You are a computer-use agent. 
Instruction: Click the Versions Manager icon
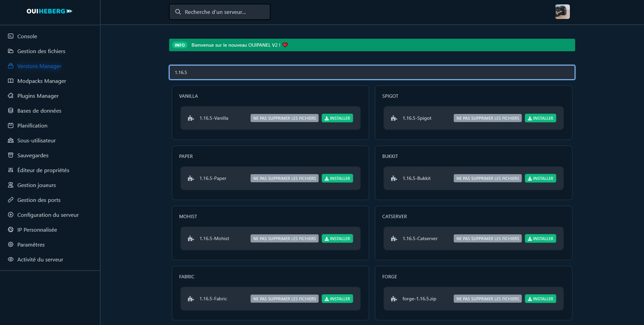coord(11,66)
